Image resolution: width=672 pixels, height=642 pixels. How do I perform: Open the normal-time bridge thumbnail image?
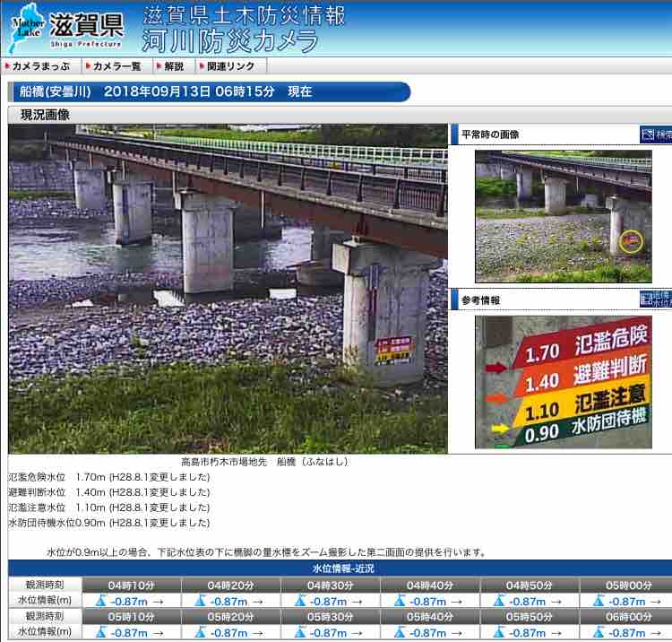[564, 216]
